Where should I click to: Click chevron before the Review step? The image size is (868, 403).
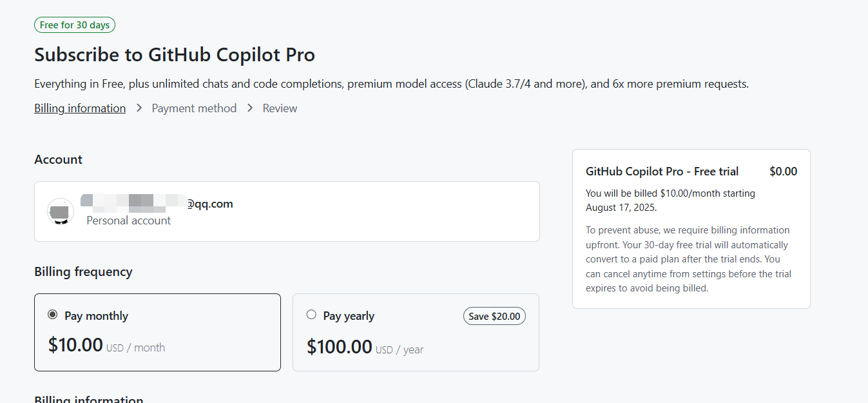[250, 108]
